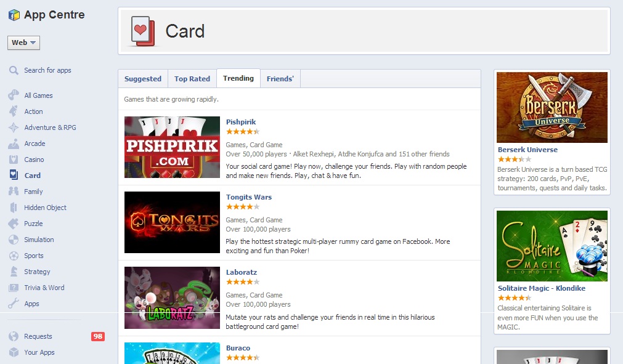The width and height of the screenshot is (623, 364).
Task: Switch to the Suggested tab
Action: (x=143, y=79)
